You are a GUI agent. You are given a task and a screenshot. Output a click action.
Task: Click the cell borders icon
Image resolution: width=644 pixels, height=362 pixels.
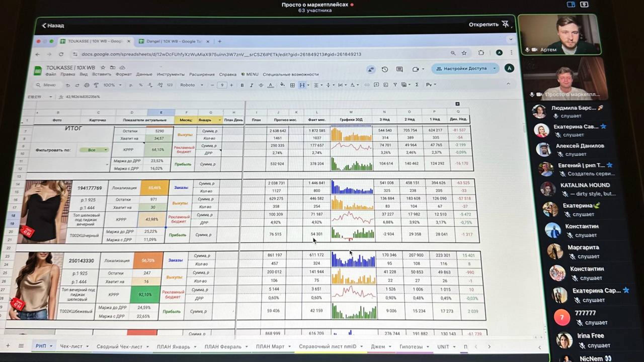292,85
